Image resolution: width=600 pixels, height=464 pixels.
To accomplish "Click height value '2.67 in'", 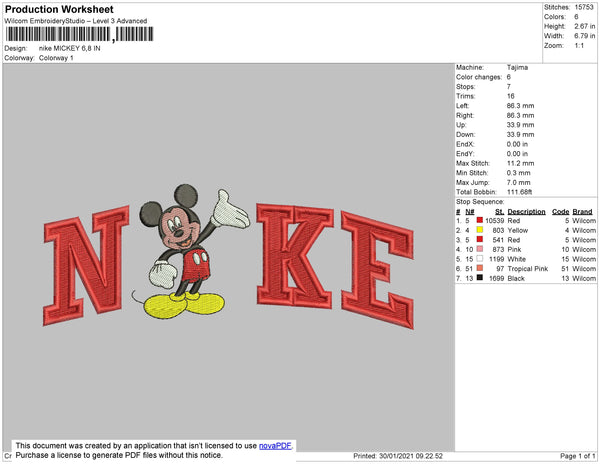I will 584,26.
